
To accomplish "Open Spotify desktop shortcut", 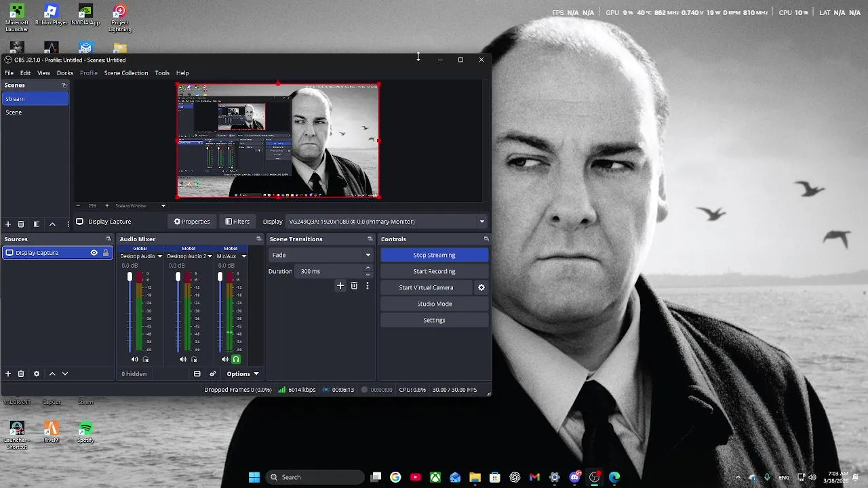I will point(85,432).
